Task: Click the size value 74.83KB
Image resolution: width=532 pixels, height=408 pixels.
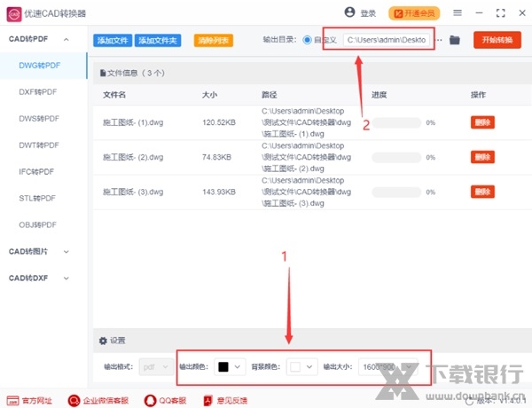Action: click(x=217, y=157)
